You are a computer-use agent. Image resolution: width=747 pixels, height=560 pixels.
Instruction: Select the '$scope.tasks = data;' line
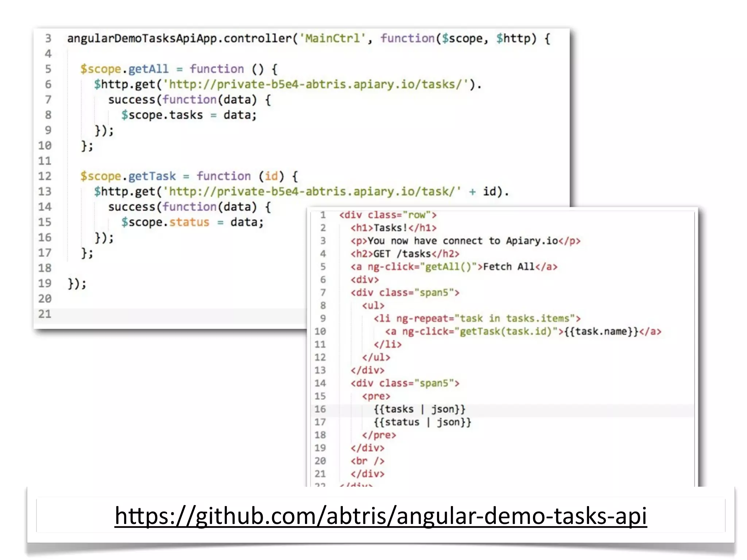tap(189, 115)
